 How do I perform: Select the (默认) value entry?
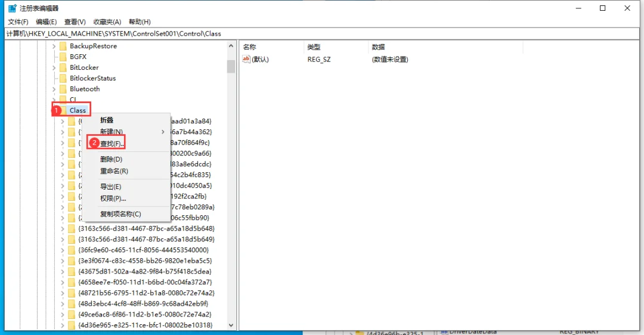click(x=260, y=60)
